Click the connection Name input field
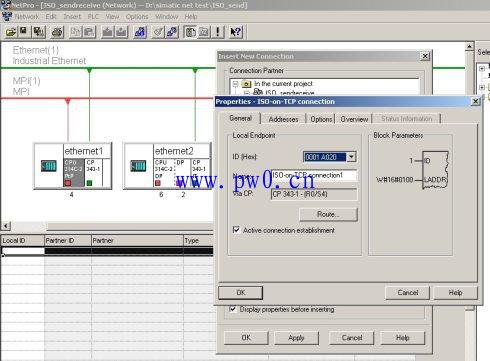Viewport: 490px width, 361px height. [x=314, y=175]
